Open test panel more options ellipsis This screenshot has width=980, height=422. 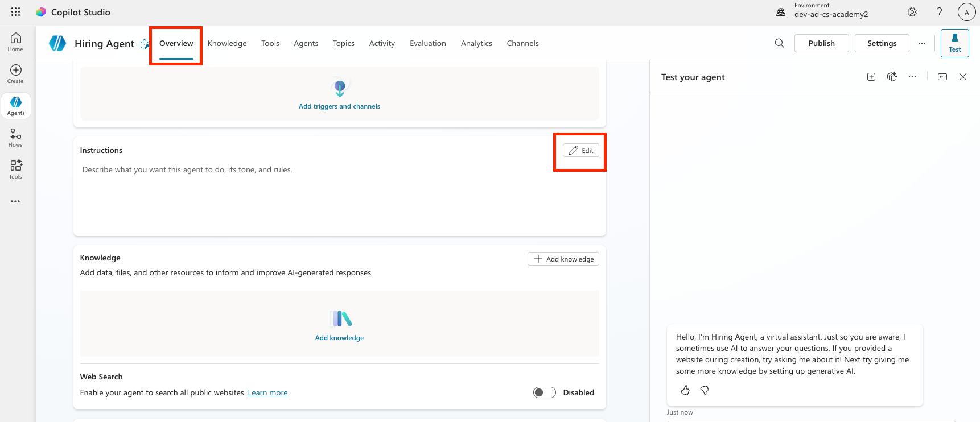click(x=912, y=77)
